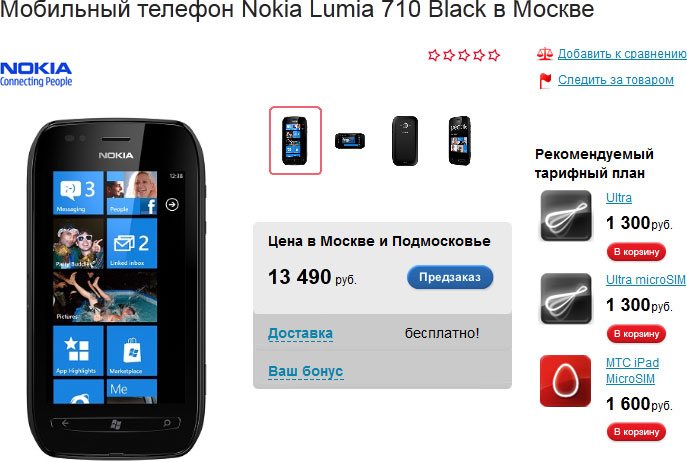Click the compare scales icon
Screen dimensions: 687x462
(545, 54)
